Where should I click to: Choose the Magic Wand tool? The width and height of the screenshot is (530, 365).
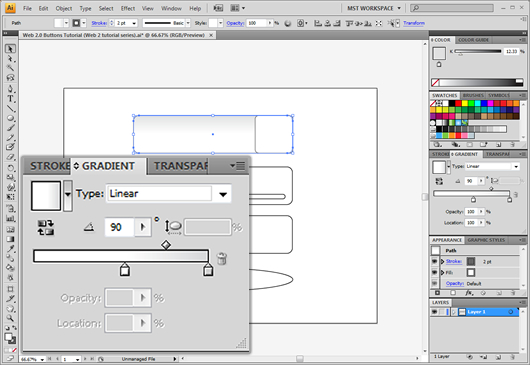pyautogui.click(x=10, y=68)
